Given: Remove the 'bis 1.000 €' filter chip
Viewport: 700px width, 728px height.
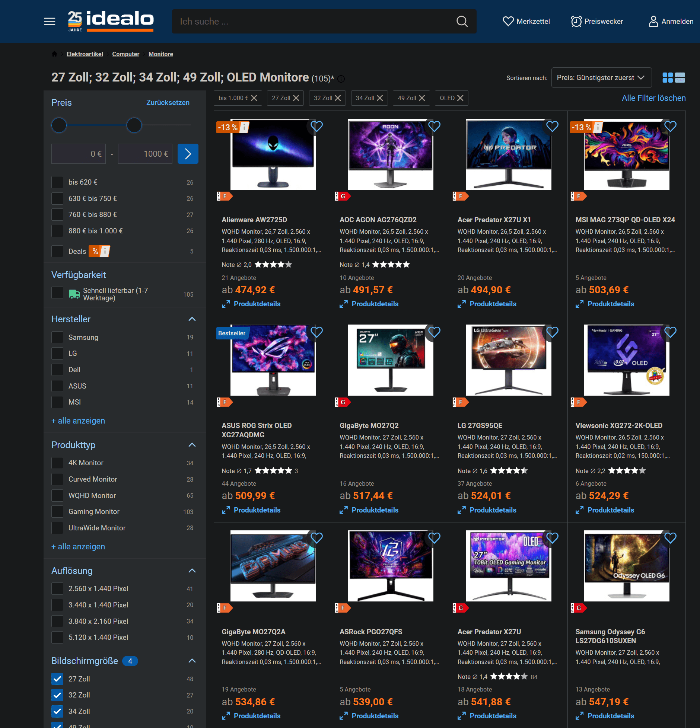Looking at the screenshot, I should (254, 98).
